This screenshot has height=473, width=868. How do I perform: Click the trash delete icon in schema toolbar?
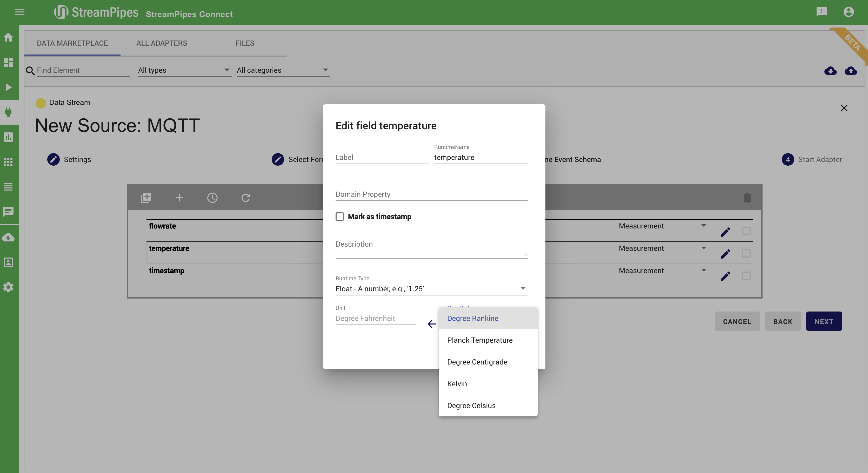[x=747, y=198]
